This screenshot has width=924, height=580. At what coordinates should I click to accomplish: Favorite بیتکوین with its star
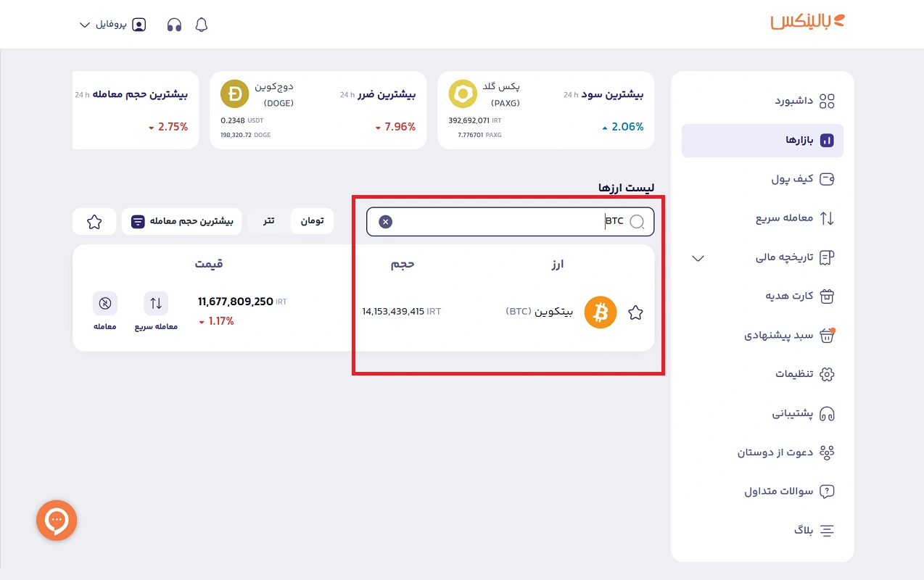point(635,312)
